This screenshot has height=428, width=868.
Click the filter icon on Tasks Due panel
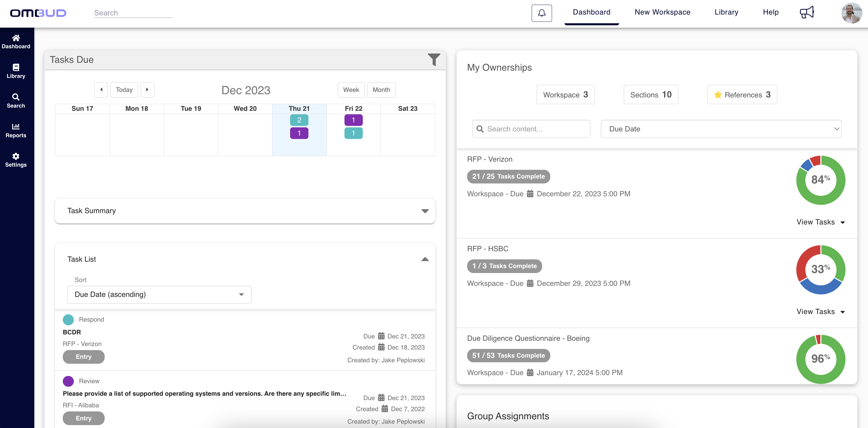(x=434, y=59)
